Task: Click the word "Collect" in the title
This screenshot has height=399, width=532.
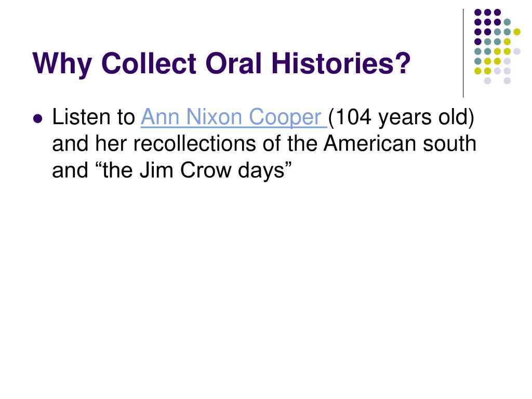Action: coord(149,63)
